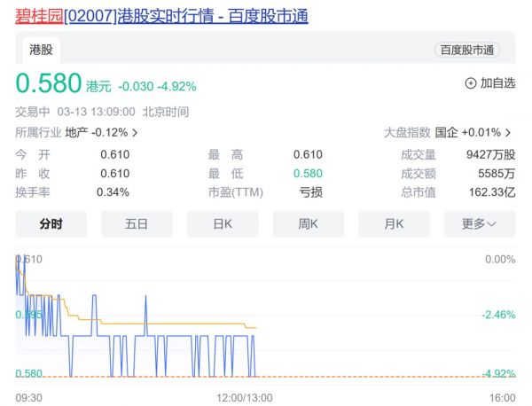
Task: Click the 总市值 value 162.33亿
Action: [x=492, y=192]
